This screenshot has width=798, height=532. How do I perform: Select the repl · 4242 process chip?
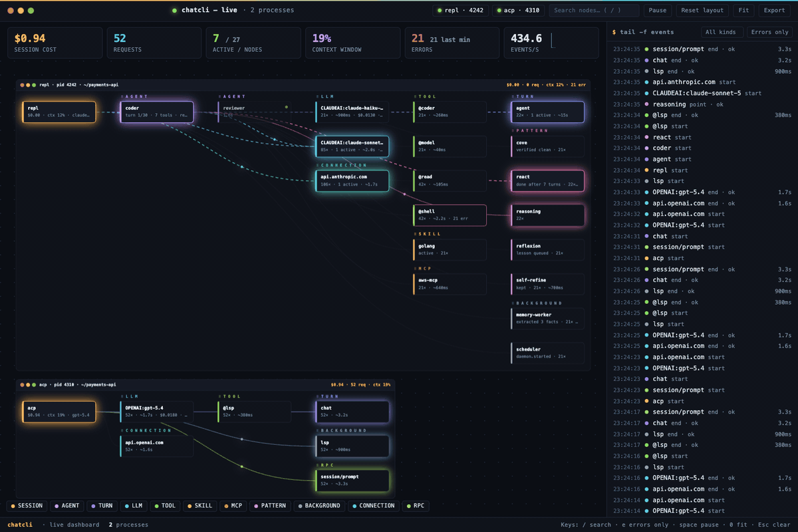(x=461, y=11)
